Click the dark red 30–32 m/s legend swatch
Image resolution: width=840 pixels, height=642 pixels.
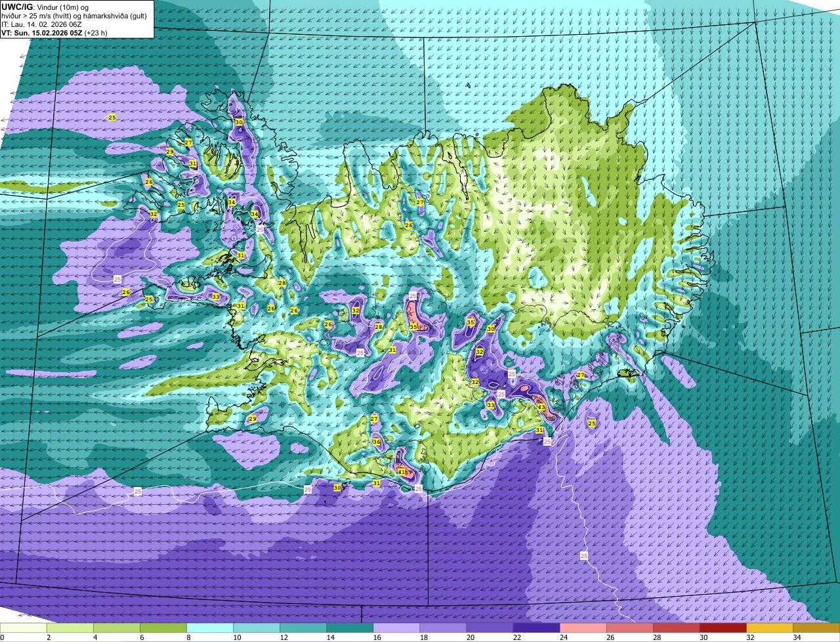723,628
